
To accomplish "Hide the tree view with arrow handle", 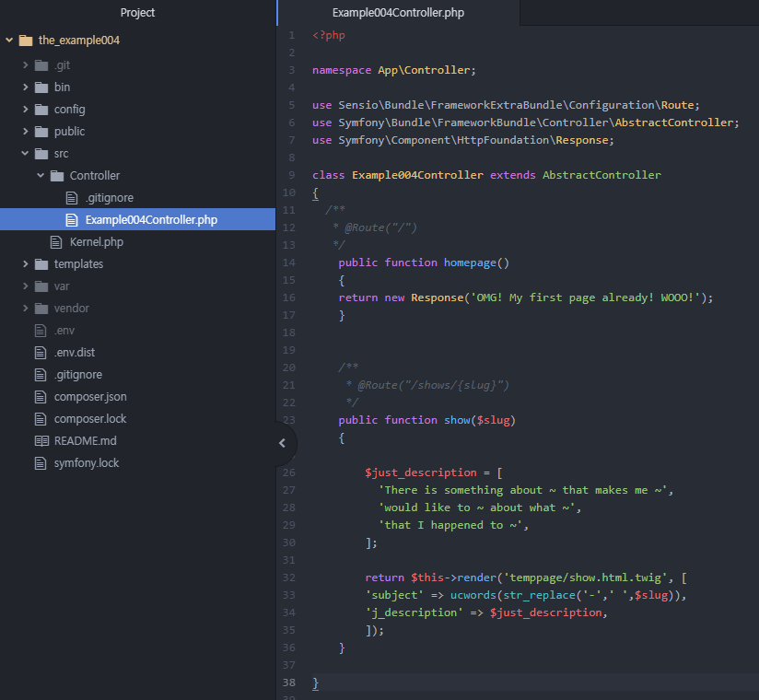I will 282,443.
